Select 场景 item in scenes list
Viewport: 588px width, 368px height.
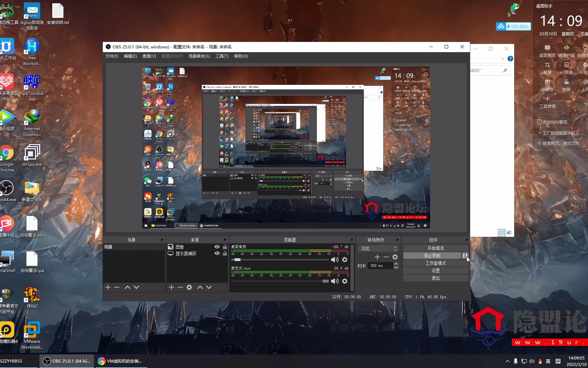pos(134,247)
